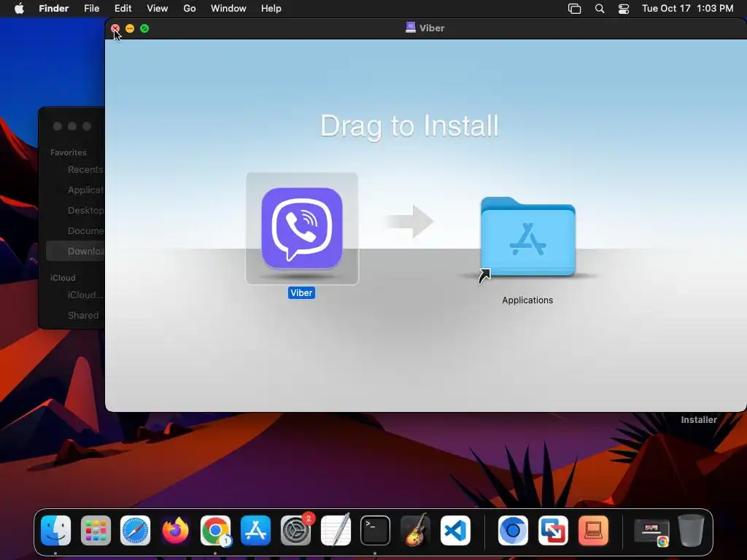The image size is (747, 560).
Task: Open the Trash in the Dock
Action: [692, 530]
